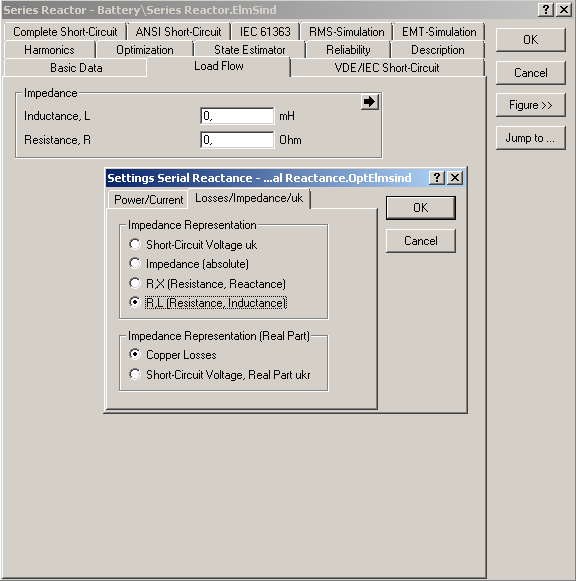The width and height of the screenshot is (576, 581).
Task: Open the Complete Short-Circuit tab
Action: click(65, 32)
